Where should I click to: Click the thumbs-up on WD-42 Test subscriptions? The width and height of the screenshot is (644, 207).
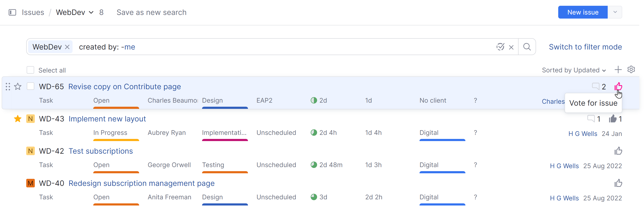coord(618,151)
